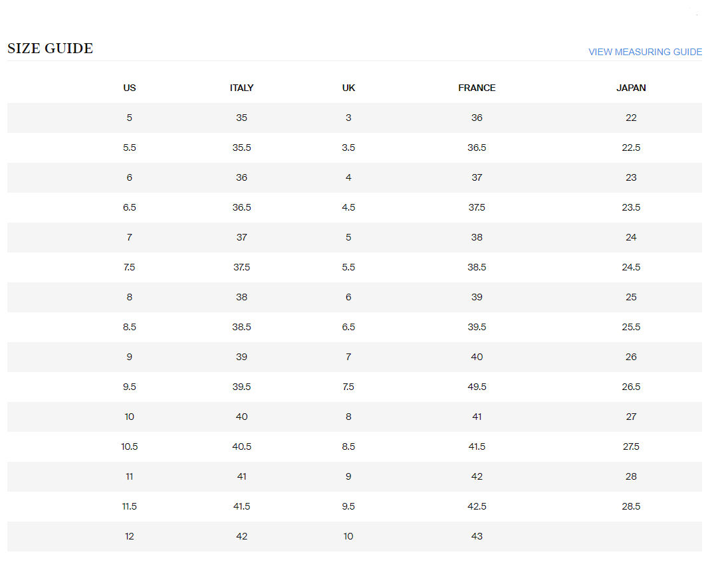The height and width of the screenshot is (588, 710).
Task: Click the US column header
Action: [130, 88]
